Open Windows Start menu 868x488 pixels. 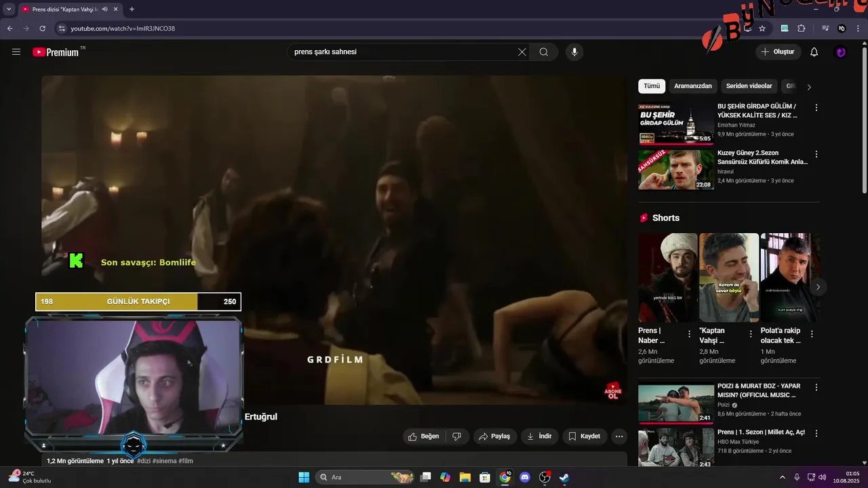(304, 477)
